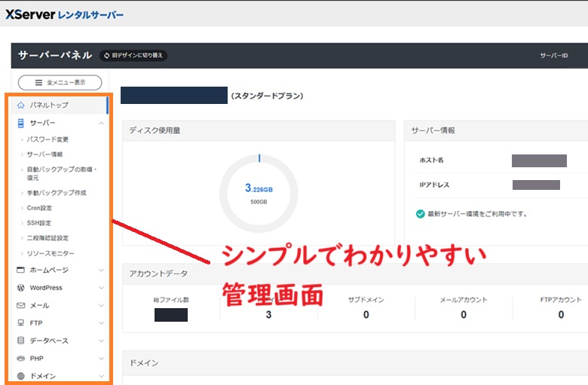Screen dimensions: 588x385
Task: Open 二段階認証設定 submenu item
Action: pyautogui.click(x=47, y=238)
